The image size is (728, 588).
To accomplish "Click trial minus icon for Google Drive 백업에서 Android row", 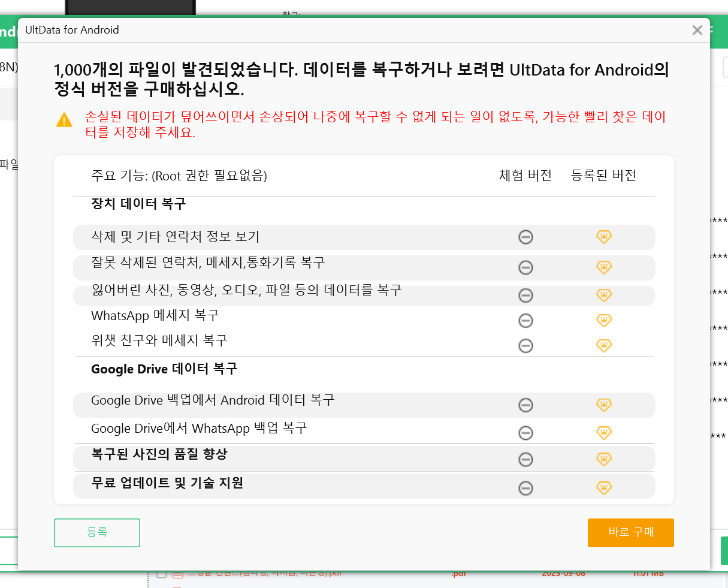I will [525, 406].
